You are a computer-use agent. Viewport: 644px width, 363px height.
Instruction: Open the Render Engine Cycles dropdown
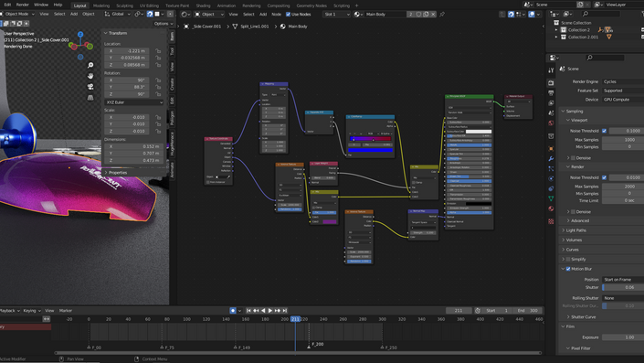click(x=623, y=81)
